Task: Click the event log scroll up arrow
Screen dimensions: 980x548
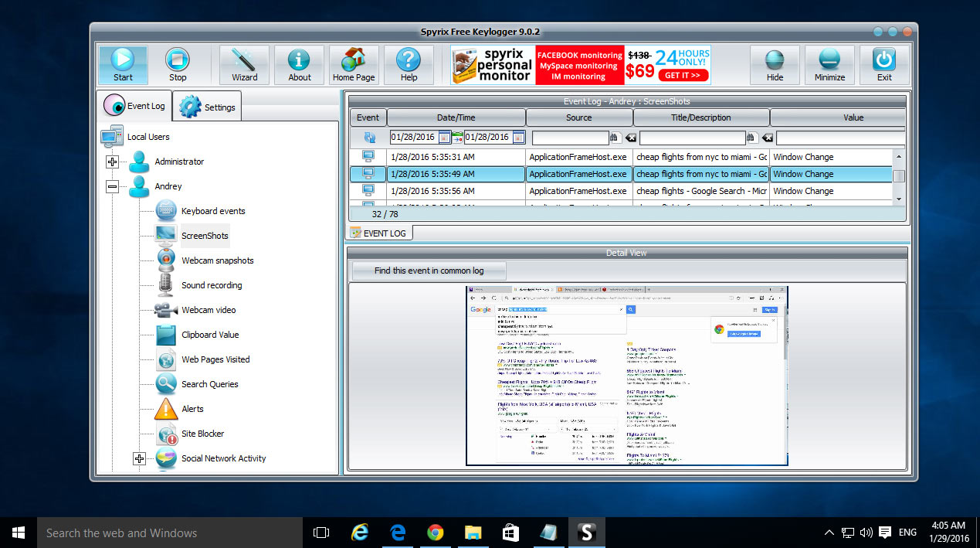Action: pyautogui.click(x=898, y=156)
